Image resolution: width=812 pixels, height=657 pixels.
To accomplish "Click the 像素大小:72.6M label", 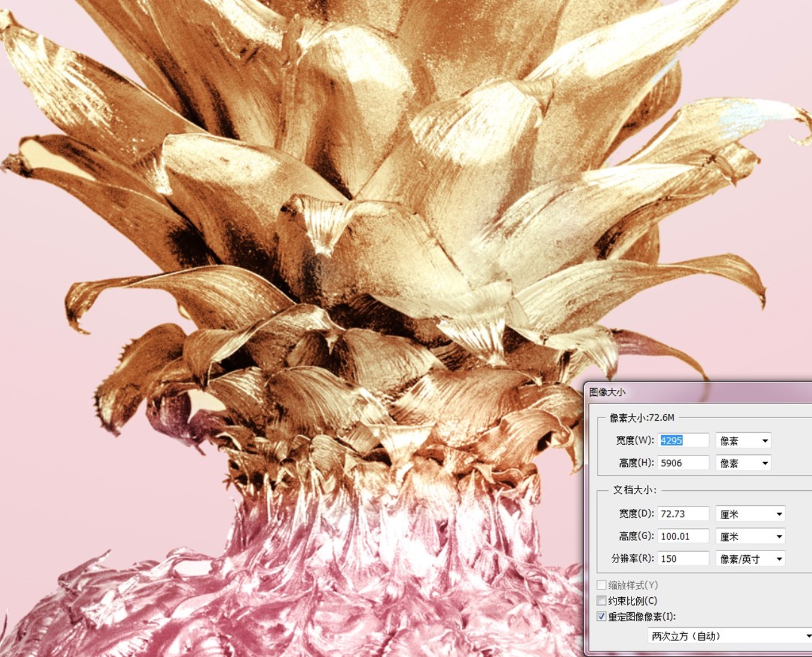I will pyautogui.click(x=642, y=417).
